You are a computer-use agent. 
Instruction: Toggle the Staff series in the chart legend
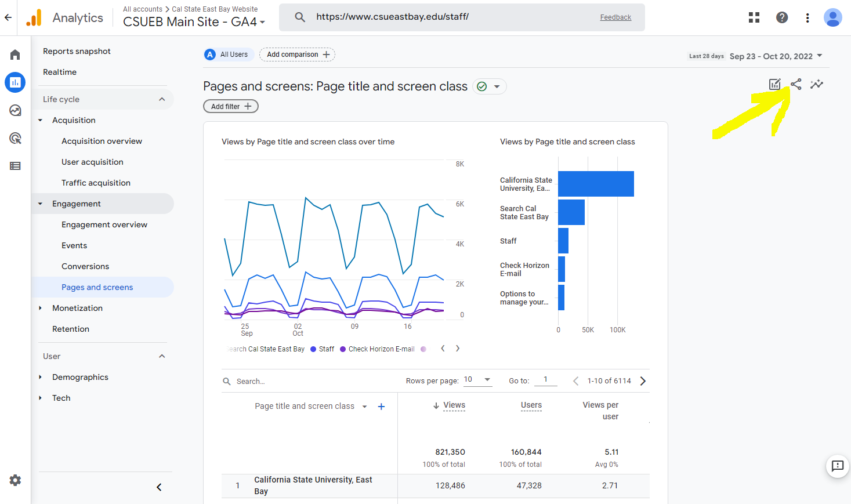click(323, 349)
